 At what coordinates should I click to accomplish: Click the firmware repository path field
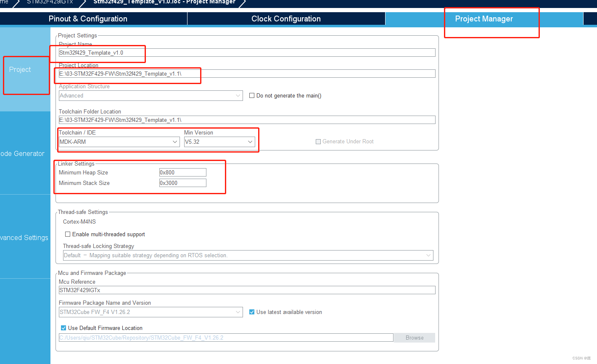point(226,338)
